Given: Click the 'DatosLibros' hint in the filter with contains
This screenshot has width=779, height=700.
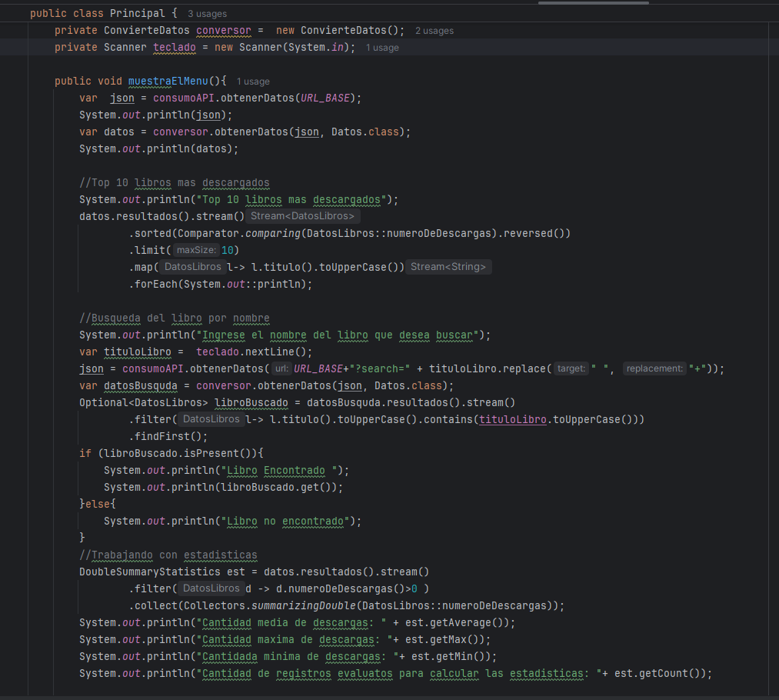Looking at the screenshot, I should click(211, 419).
